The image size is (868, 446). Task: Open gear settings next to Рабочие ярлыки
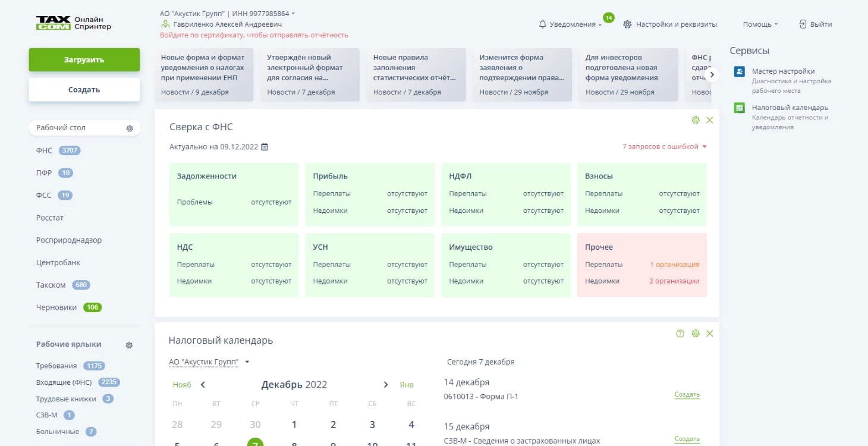click(129, 345)
